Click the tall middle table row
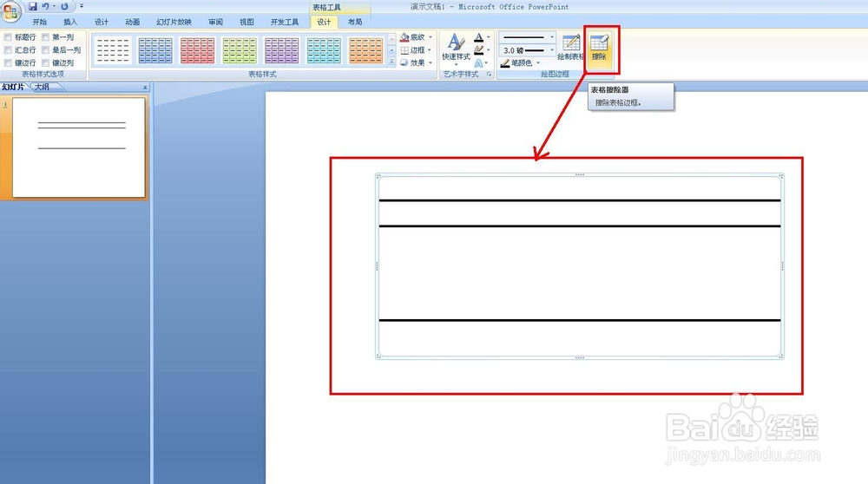The height and width of the screenshot is (484, 868). click(580, 273)
